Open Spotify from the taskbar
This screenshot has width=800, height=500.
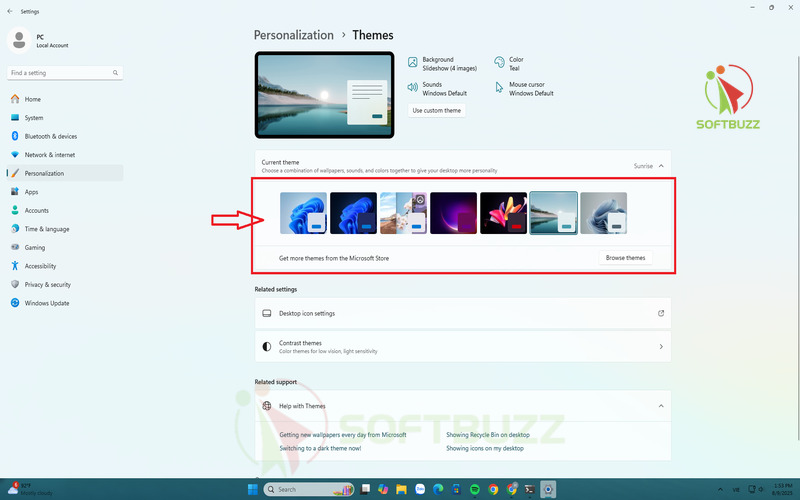click(474, 489)
